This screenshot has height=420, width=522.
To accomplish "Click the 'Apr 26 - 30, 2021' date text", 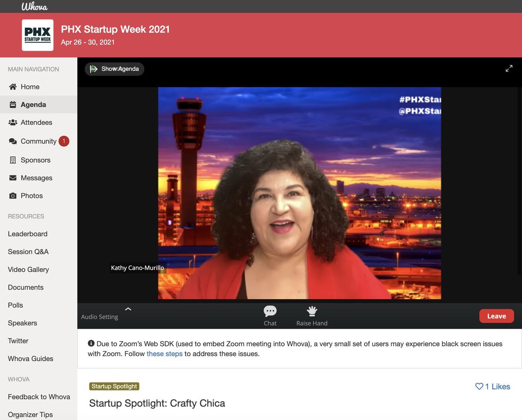I will pos(88,42).
